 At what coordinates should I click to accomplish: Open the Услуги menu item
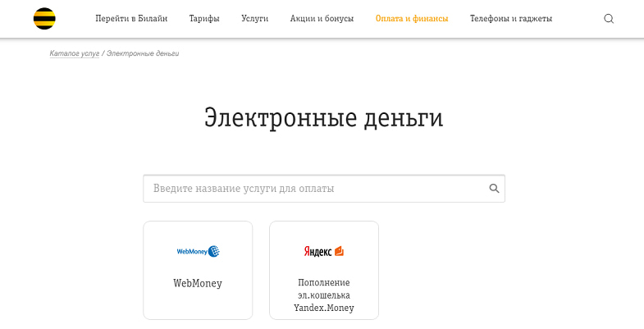(254, 19)
